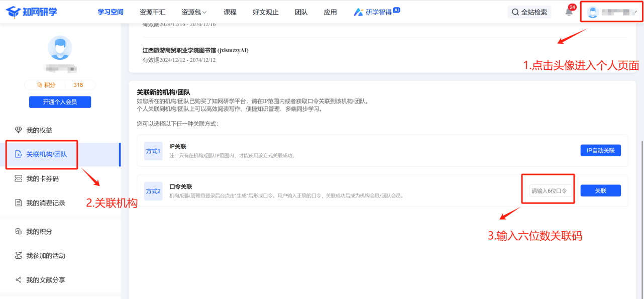
Task: Open 我的文献分享 sidebar item
Action: [45, 280]
